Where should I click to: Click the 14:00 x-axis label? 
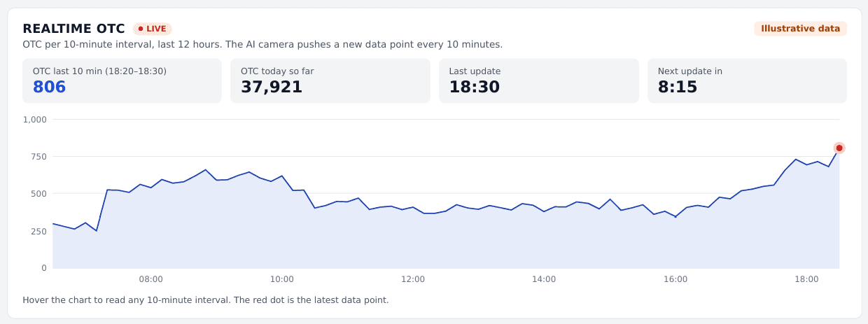coord(544,279)
